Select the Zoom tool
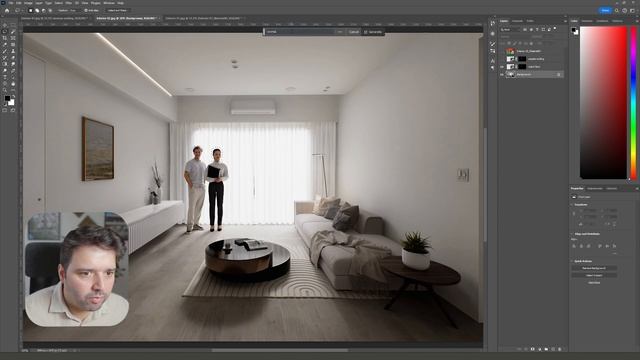This screenshot has height=360, width=640. point(4,90)
